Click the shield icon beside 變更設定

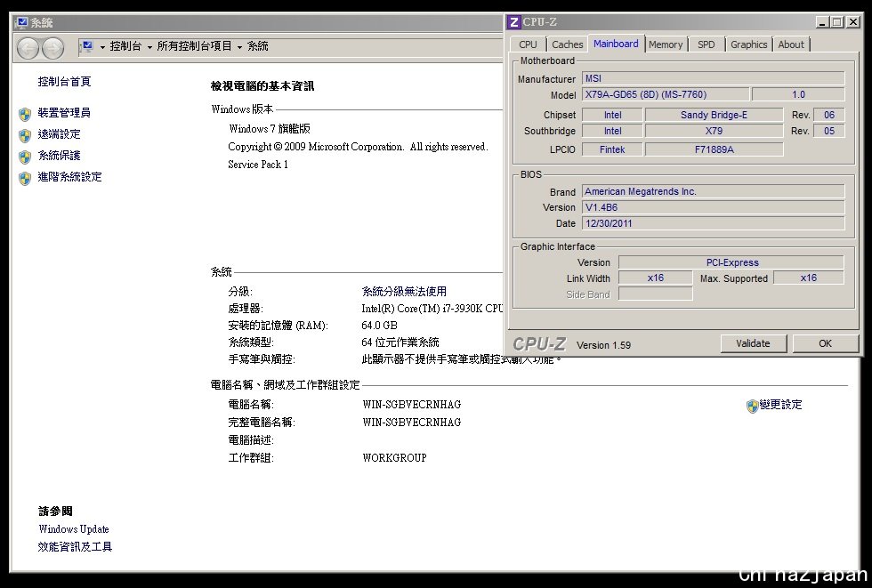click(x=752, y=407)
